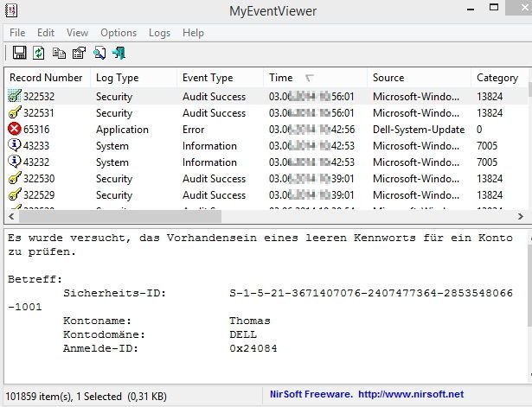532x407 pixels.
Task: Click the Betreff: line in description pane
Action: [x=35, y=279]
